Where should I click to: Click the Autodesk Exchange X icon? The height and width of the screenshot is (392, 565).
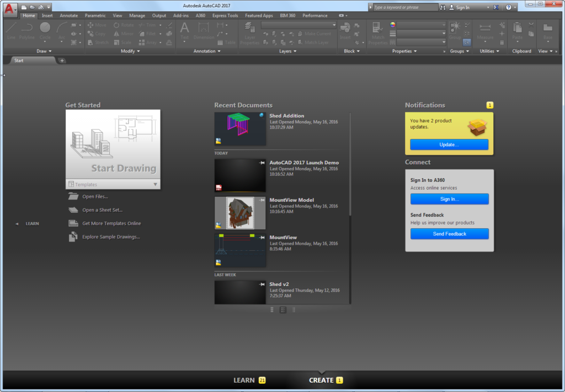[x=496, y=7]
